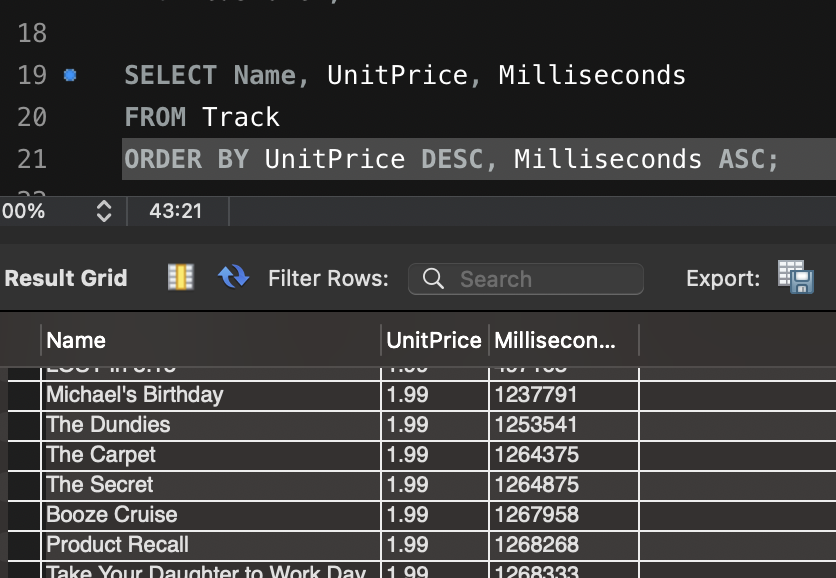Click the Filter Rows search field
The width and height of the screenshot is (836, 578).
tap(526, 279)
